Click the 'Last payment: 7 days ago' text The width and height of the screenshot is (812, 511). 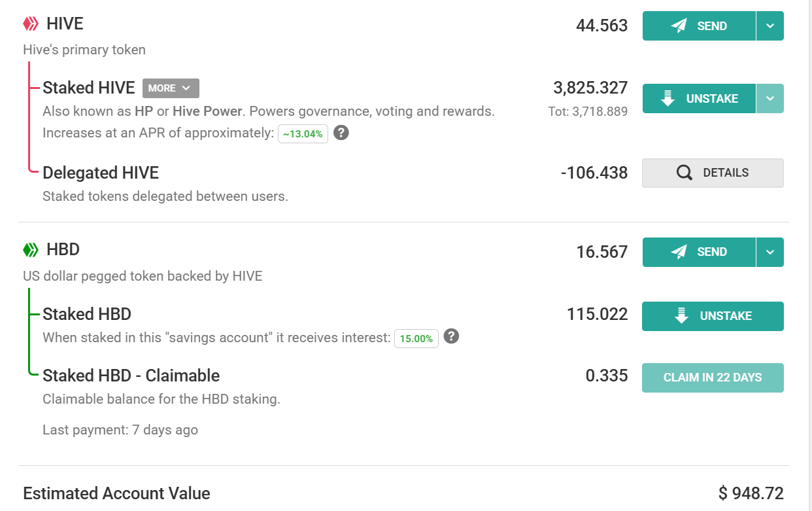(x=120, y=430)
